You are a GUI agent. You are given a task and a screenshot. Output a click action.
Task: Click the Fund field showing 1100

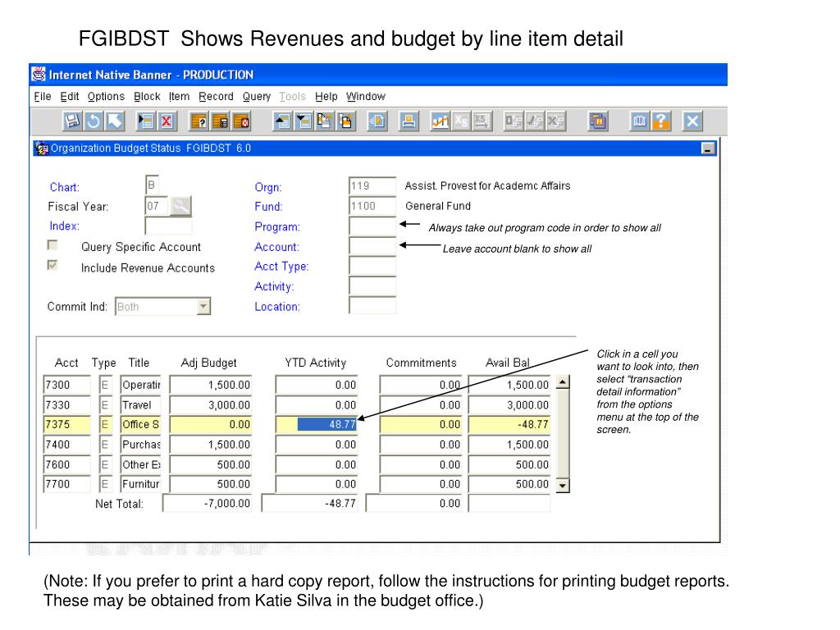pos(372,206)
